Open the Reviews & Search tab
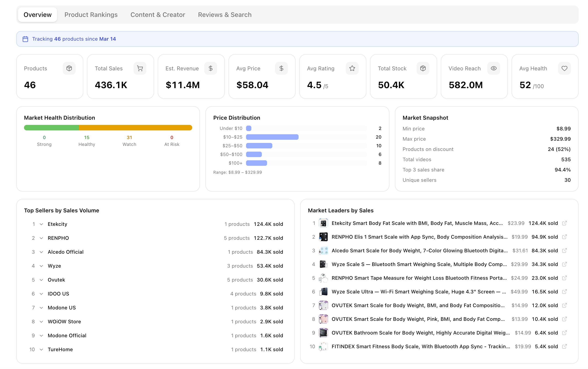This screenshot has width=588, height=369. coord(225,15)
